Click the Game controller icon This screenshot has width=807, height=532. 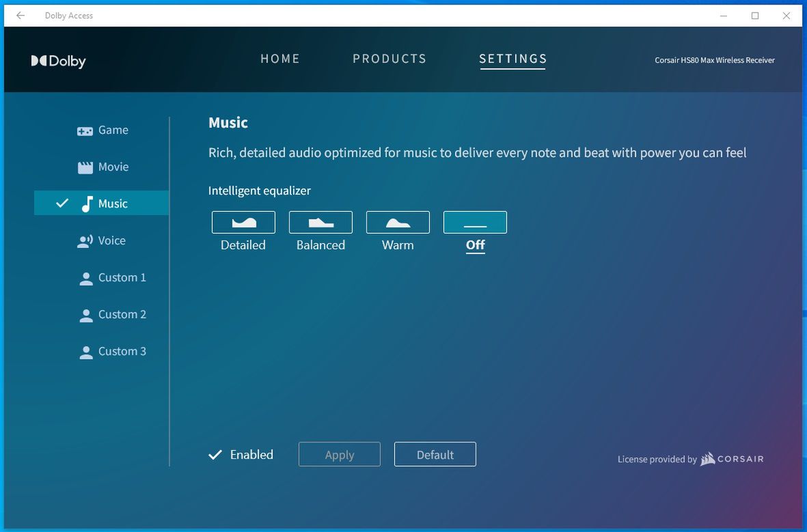[x=85, y=130]
